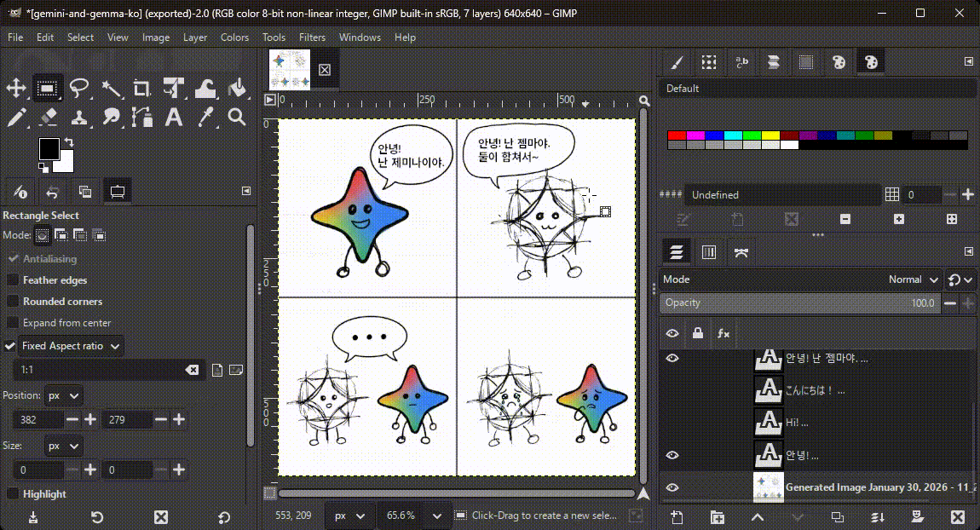Select the Color Picker eyedropper tool
Image resolution: width=980 pixels, height=530 pixels.
click(205, 118)
